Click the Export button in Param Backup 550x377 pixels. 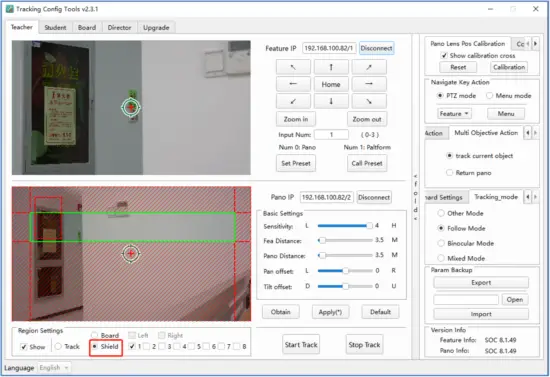481,283
